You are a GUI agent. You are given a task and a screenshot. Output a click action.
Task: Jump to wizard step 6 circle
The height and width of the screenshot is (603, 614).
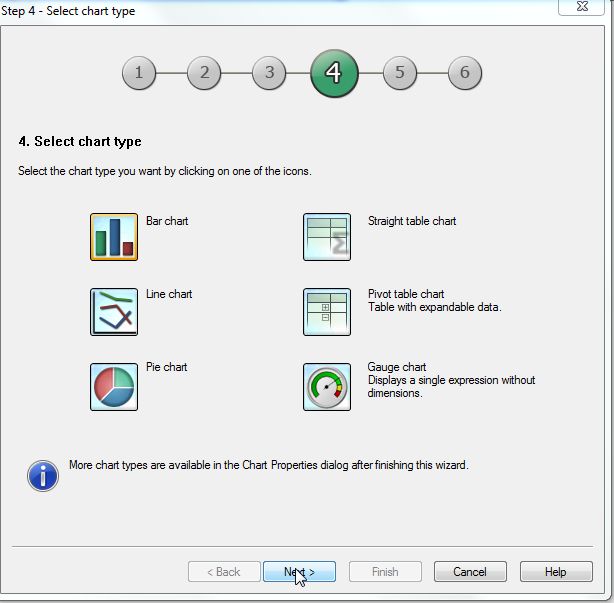tap(465, 73)
